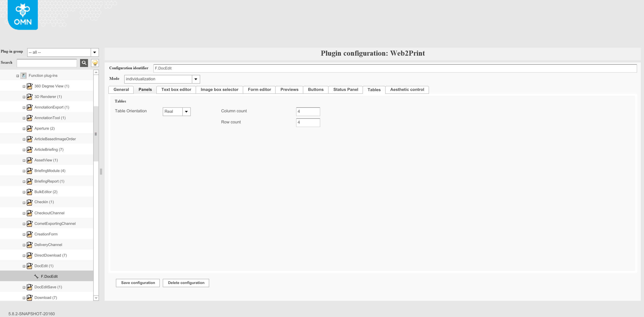
Task: Switch to the General tab
Action: (121, 89)
